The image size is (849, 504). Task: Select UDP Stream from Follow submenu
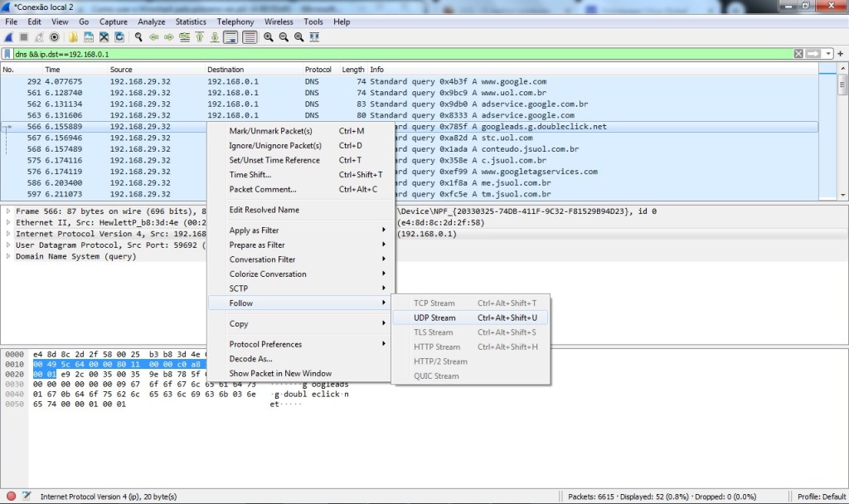pyautogui.click(x=434, y=317)
